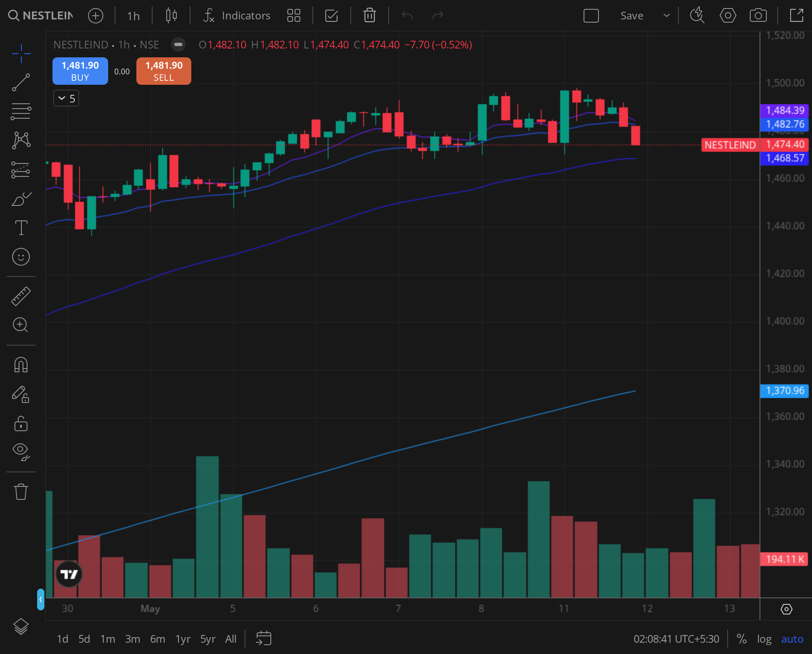The width and height of the screenshot is (812, 654).
Task: Click the purple 1,484.39 indicator label
Action: (785, 110)
